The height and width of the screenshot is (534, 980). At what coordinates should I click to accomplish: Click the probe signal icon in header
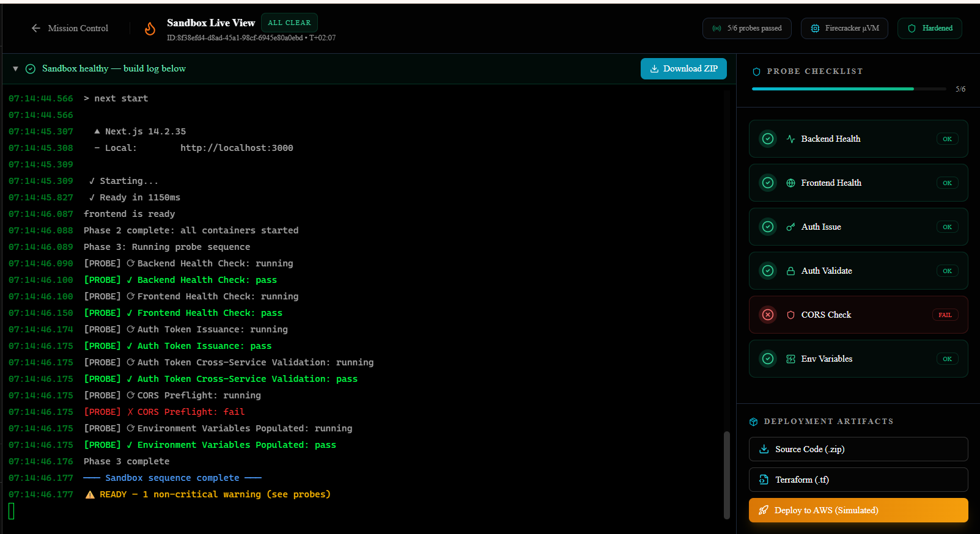717,28
